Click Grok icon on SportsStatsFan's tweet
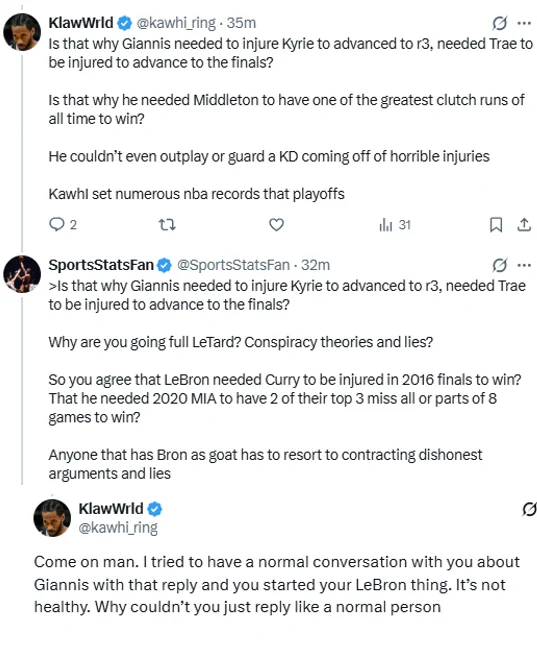The width and height of the screenshot is (537, 647). tap(499, 265)
